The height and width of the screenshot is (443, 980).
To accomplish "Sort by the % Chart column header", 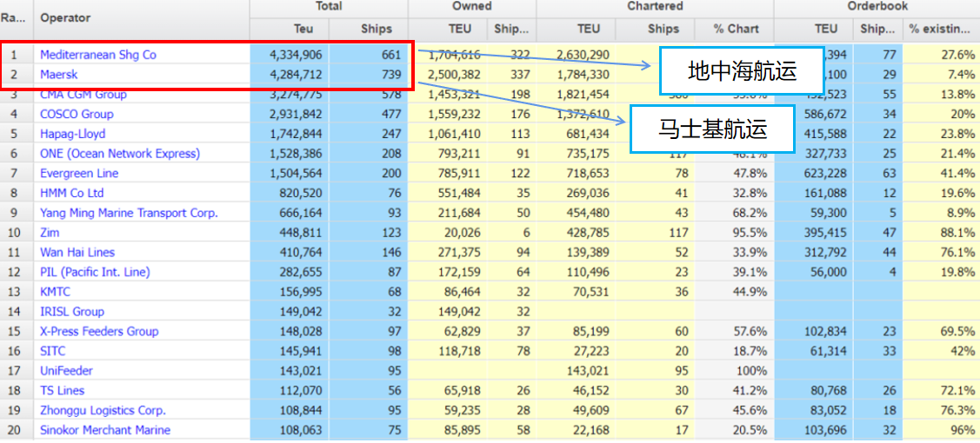I will [x=736, y=29].
